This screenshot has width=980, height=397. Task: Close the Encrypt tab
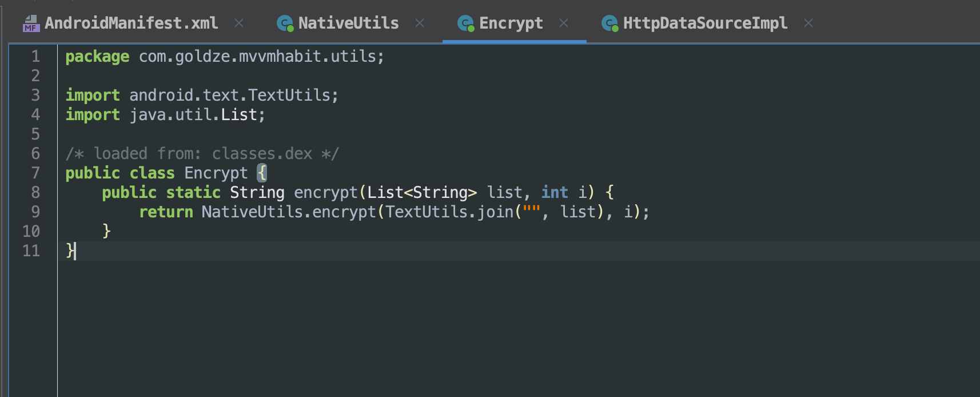[x=564, y=23]
